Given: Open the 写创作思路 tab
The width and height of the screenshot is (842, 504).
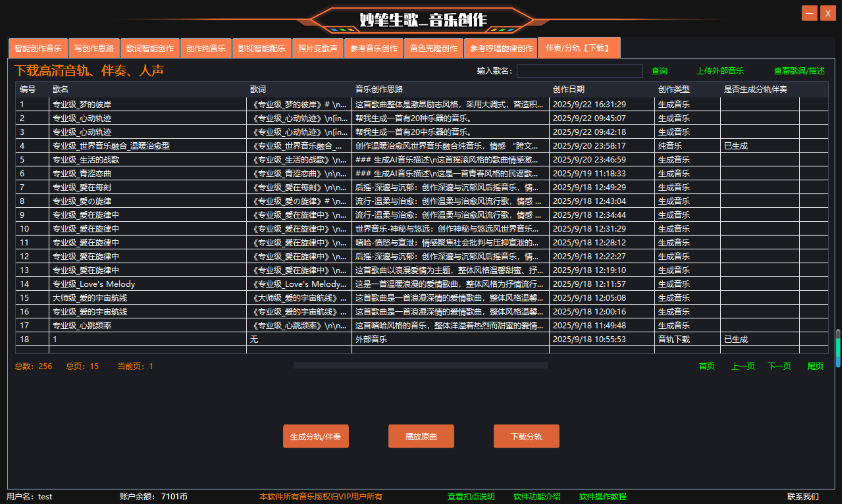Looking at the screenshot, I should point(94,48).
